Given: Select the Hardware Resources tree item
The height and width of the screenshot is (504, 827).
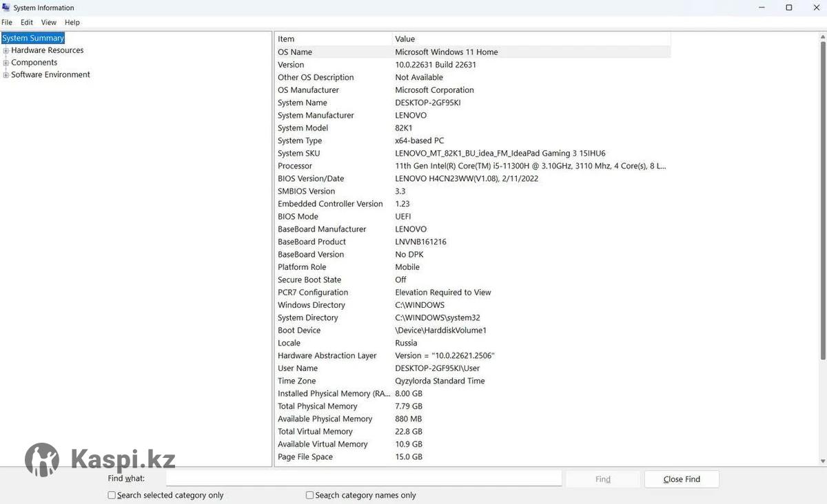Looking at the screenshot, I should click(48, 50).
